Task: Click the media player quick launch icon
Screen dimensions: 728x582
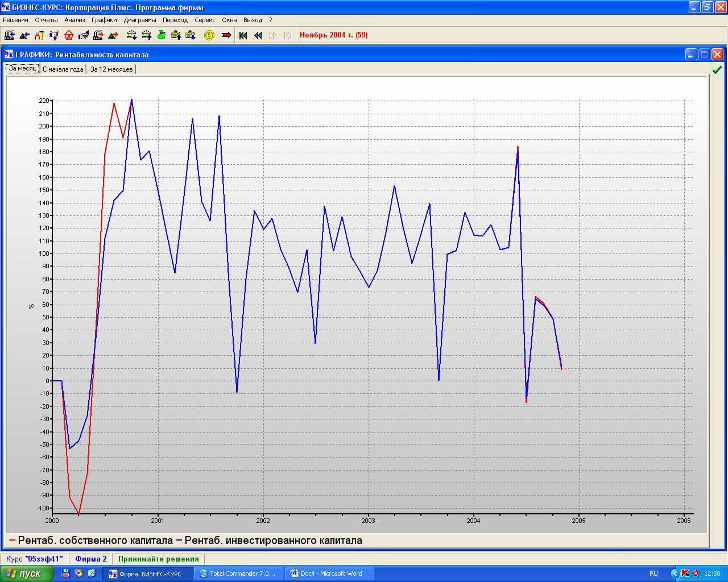Action: (x=78, y=573)
